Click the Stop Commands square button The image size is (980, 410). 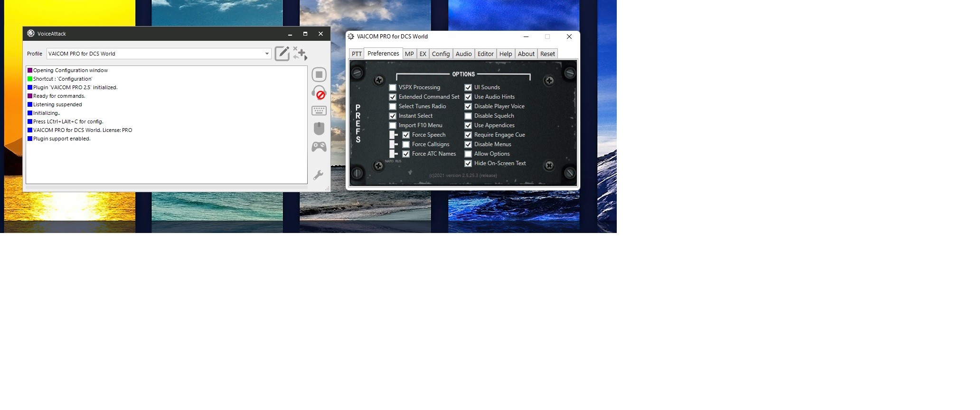pyautogui.click(x=319, y=75)
